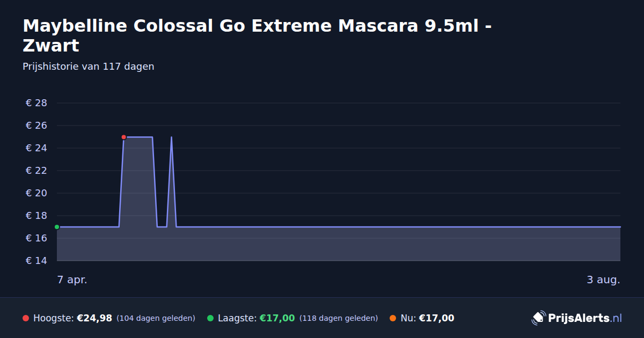
Task: Click the second narrow price spike peak
Action: [x=171, y=137]
